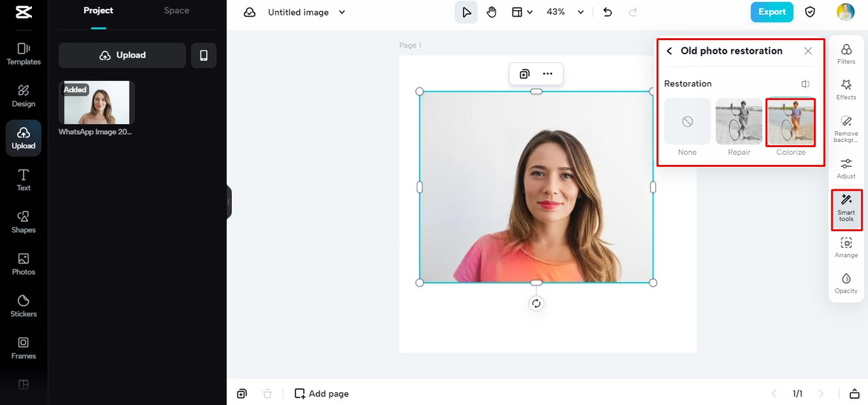
Task: Open the Opacity tool
Action: tap(846, 284)
